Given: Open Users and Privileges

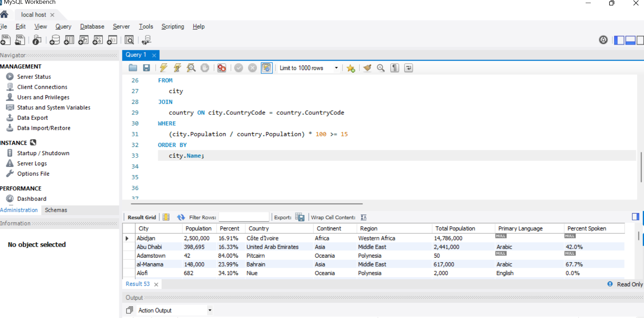Looking at the screenshot, I should pyautogui.click(x=43, y=97).
